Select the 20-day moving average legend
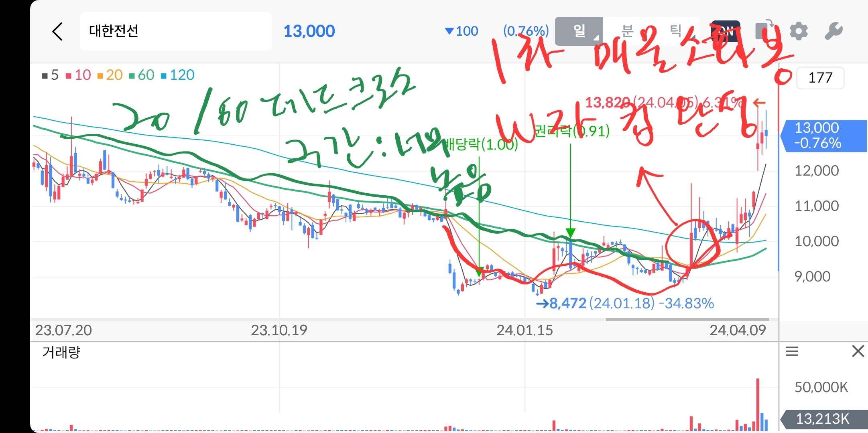Screen dimensions: 868x433 (x=110, y=75)
